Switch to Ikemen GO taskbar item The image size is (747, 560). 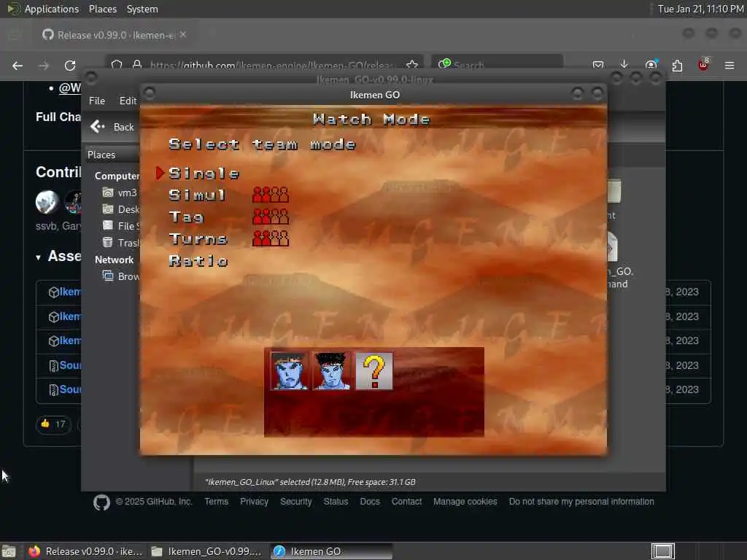(332, 551)
